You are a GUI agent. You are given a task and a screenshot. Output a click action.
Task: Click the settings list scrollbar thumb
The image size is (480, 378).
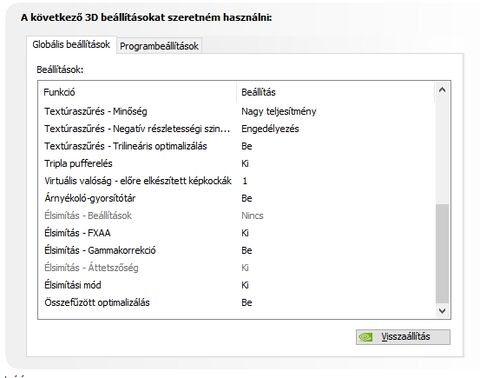(x=442, y=253)
